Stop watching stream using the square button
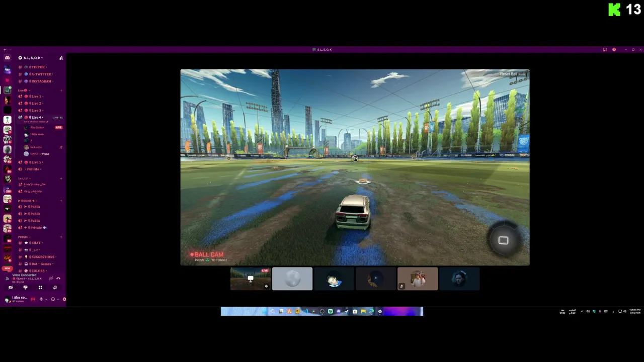Viewport: 644px width, 362px height. click(503, 240)
